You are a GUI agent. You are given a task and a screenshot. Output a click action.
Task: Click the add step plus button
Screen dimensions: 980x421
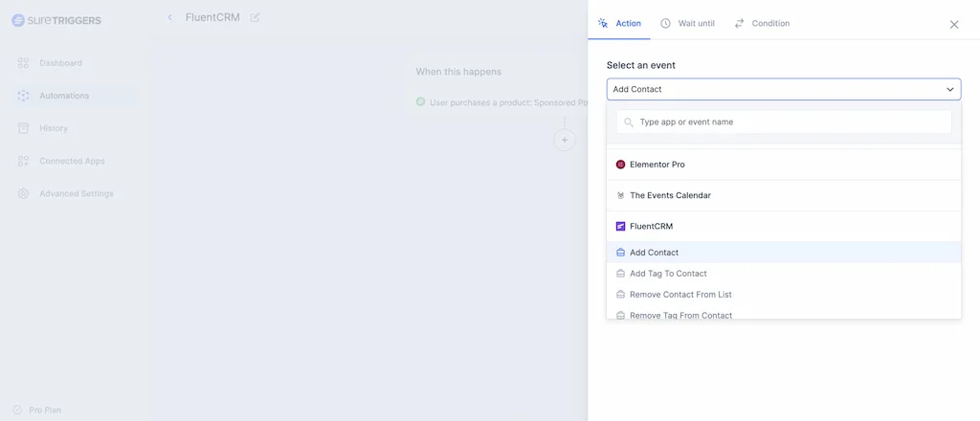[x=565, y=140]
